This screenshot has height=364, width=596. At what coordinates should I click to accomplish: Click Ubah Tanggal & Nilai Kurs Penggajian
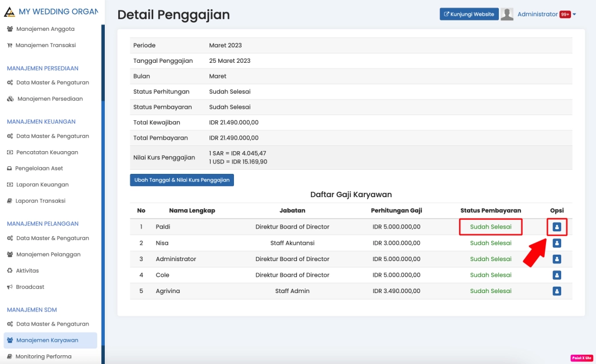182,180
